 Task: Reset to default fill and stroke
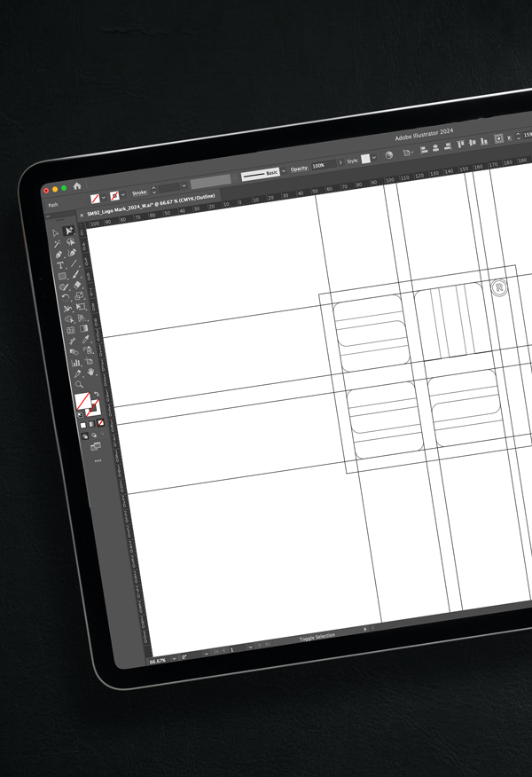81,413
